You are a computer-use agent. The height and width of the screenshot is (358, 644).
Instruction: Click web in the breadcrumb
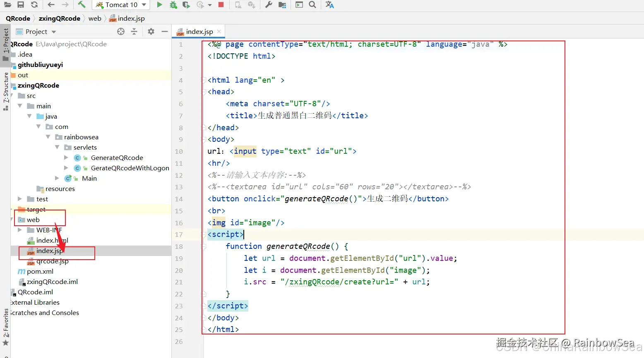[x=95, y=18]
